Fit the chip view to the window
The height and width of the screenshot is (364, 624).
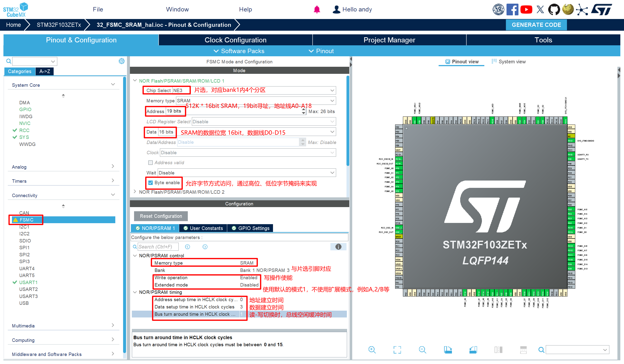[397, 350]
